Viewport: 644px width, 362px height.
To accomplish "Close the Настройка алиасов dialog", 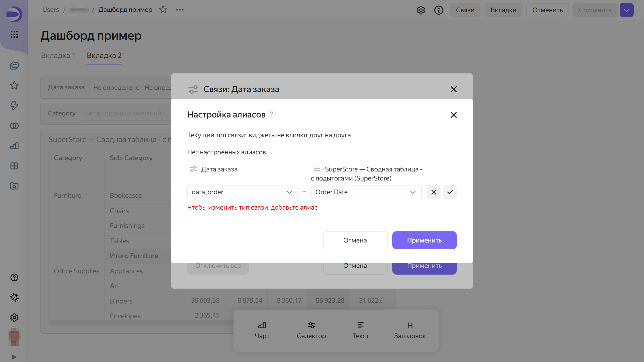I will pos(453,115).
